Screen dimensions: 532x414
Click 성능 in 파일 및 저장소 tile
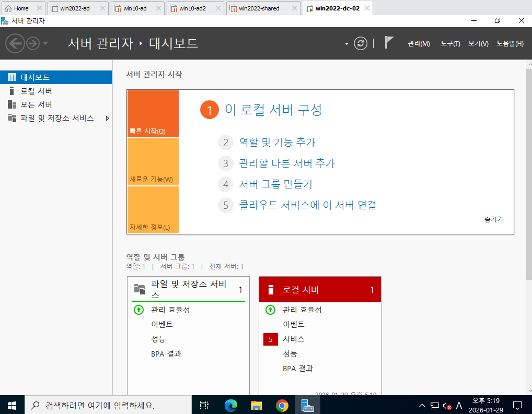click(158, 339)
